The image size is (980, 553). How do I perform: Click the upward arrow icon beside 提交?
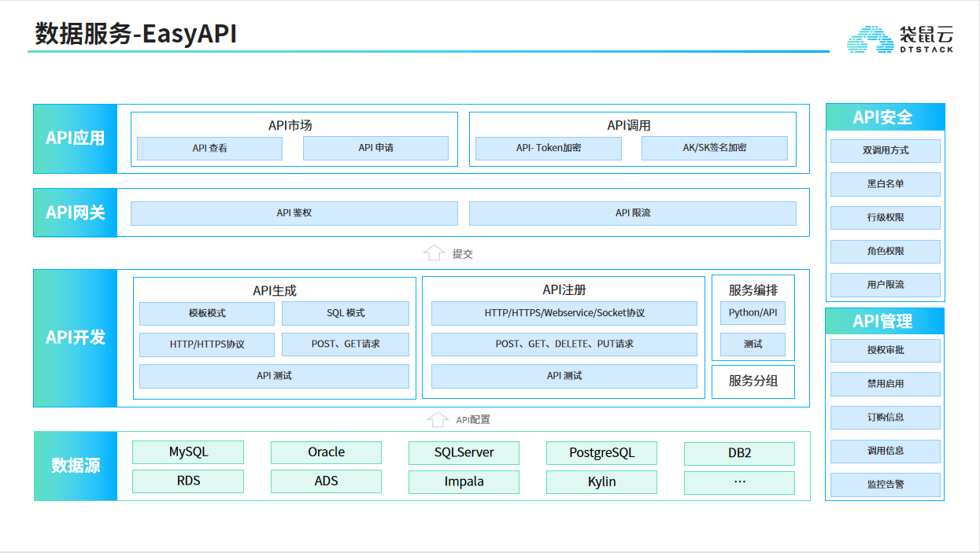click(x=434, y=253)
